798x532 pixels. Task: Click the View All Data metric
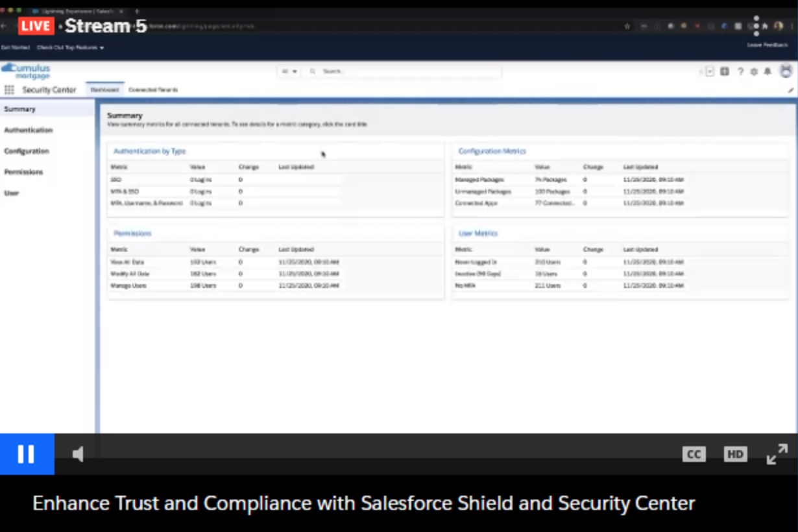tap(127, 262)
